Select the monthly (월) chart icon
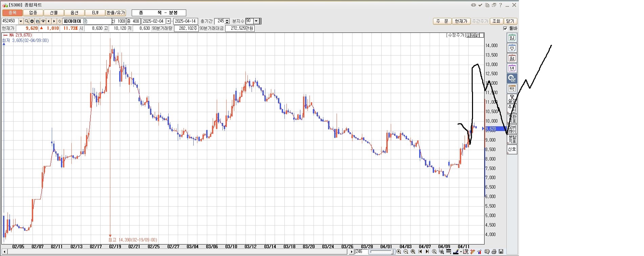 click(512, 58)
